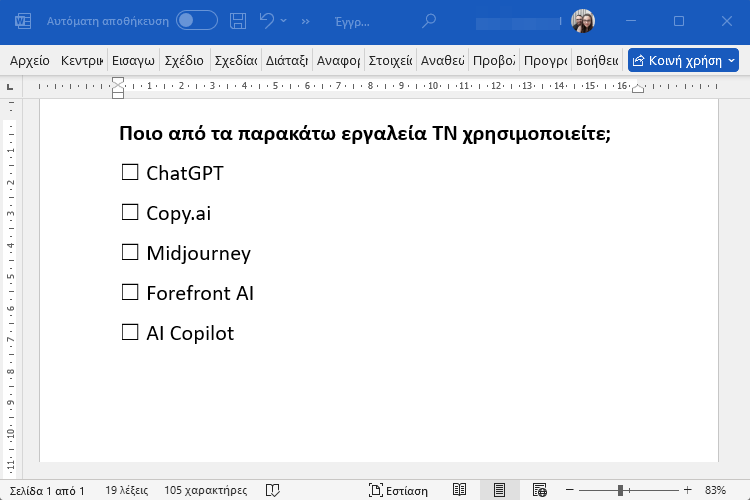Click the Word app icon in title bar
This screenshot has width=750, height=500.
[23, 21]
